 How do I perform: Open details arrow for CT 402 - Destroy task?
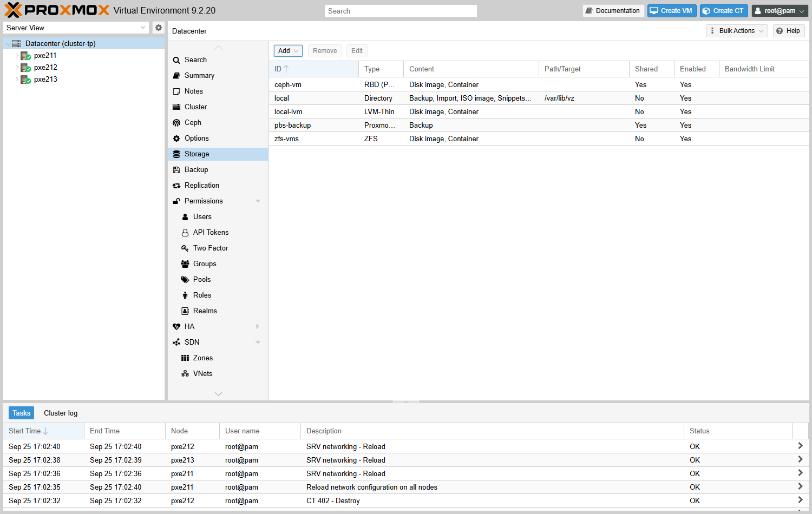click(x=800, y=500)
